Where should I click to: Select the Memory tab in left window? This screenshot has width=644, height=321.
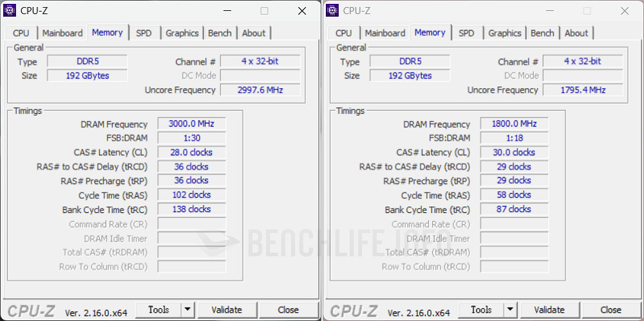(107, 32)
